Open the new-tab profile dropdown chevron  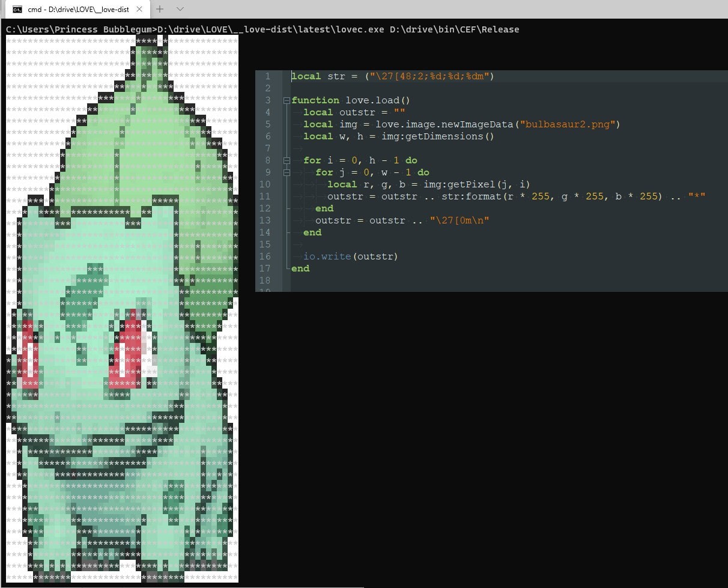coord(180,9)
